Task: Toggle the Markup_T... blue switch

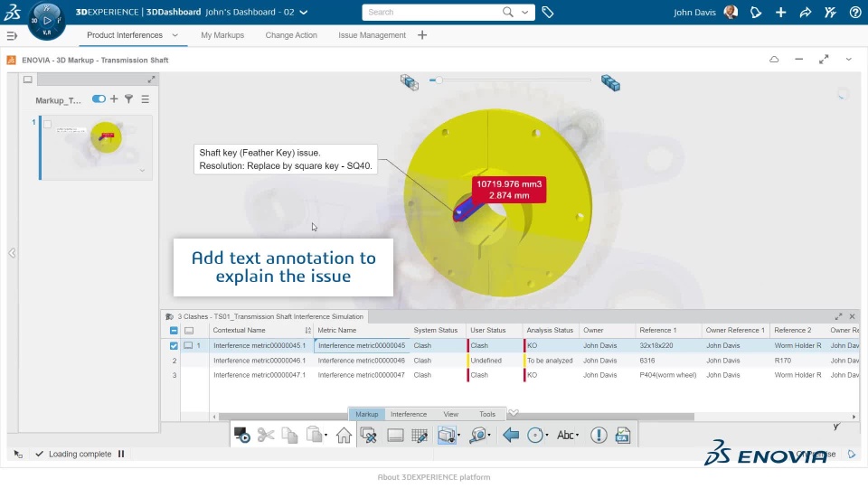Action: (99, 99)
